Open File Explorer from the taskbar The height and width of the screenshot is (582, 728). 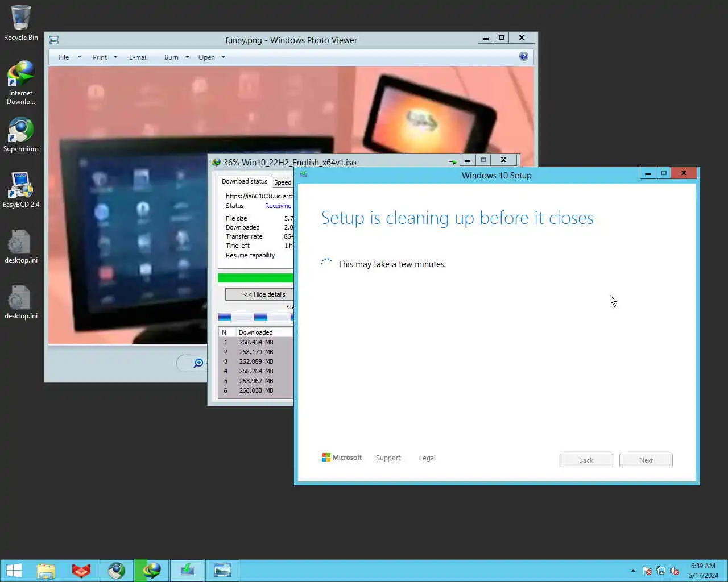click(46, 571)
